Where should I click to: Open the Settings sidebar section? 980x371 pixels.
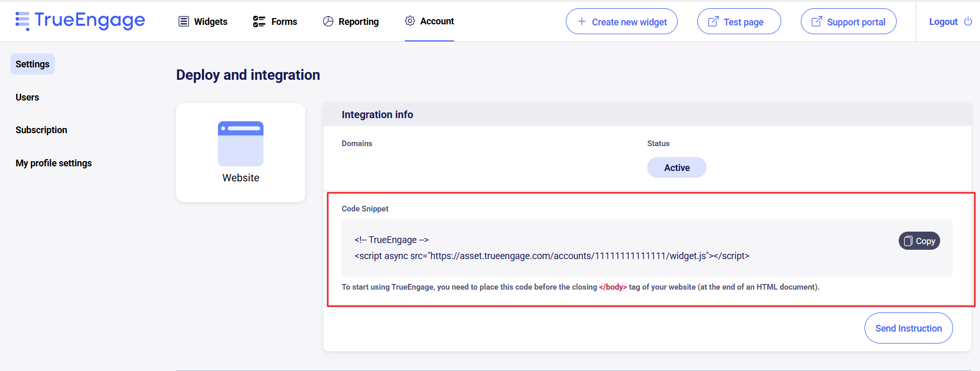click(x=33, y=64)
